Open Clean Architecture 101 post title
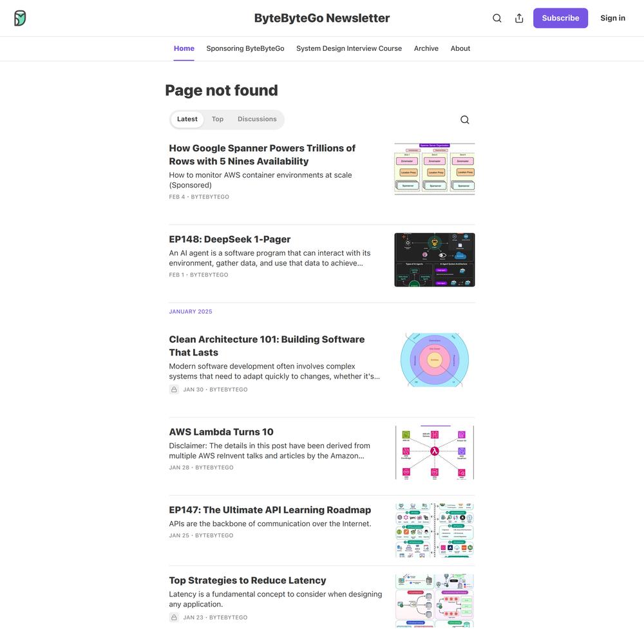 click(x=267, y=346)
